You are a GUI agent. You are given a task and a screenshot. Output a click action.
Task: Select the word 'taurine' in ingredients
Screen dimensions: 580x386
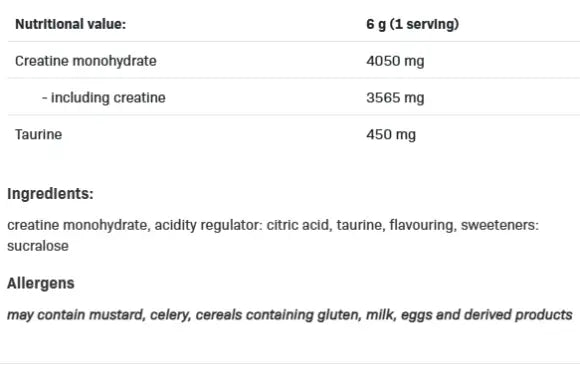tap(360, 225)
